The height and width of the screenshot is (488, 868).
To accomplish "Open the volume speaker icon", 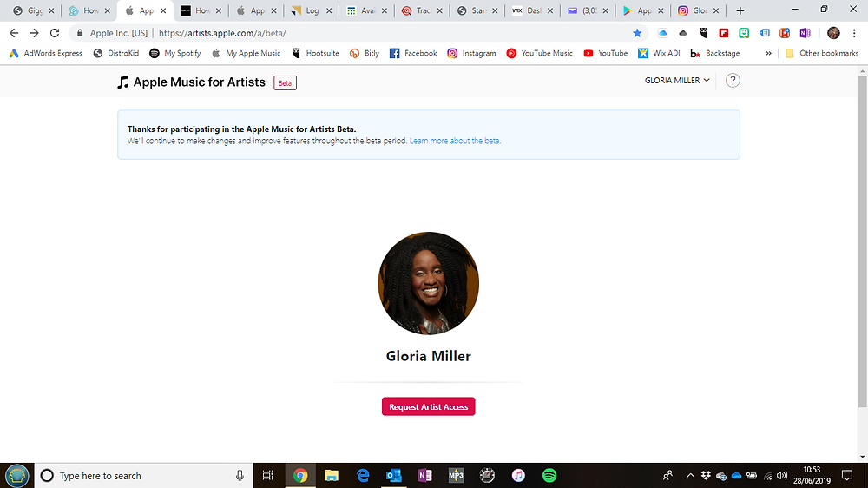I will pyautogui.click(x=782, y=475).
